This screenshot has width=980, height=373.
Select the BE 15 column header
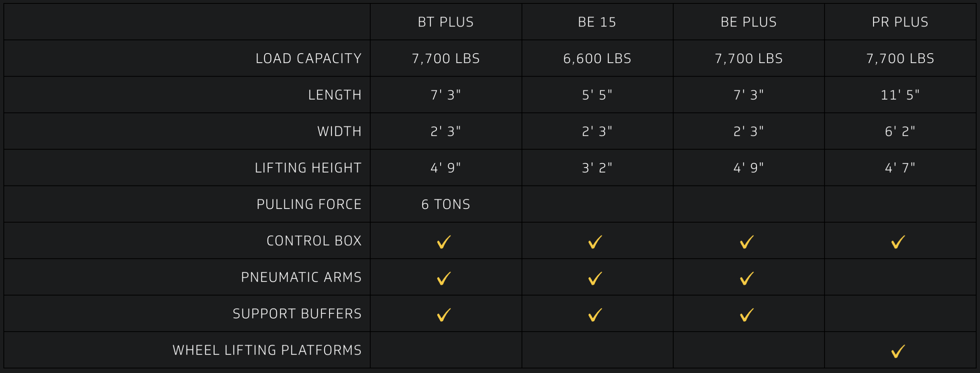click(597, 22)
